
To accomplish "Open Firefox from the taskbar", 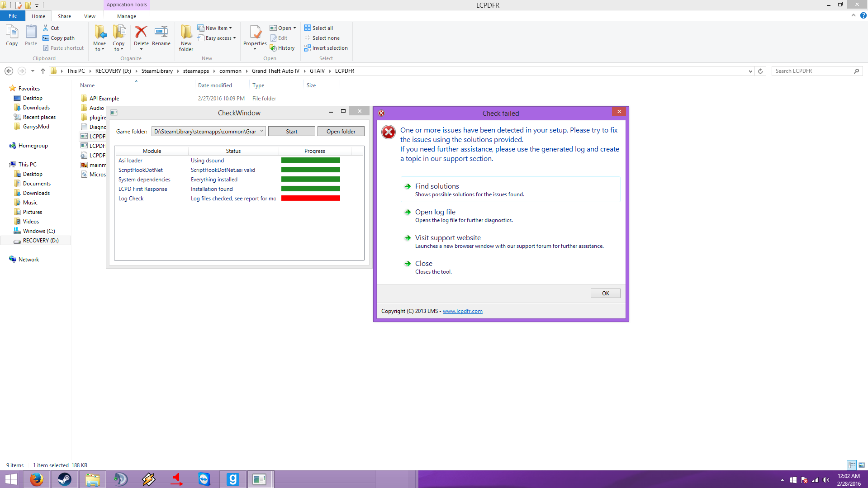I will [x=36, y=479].
